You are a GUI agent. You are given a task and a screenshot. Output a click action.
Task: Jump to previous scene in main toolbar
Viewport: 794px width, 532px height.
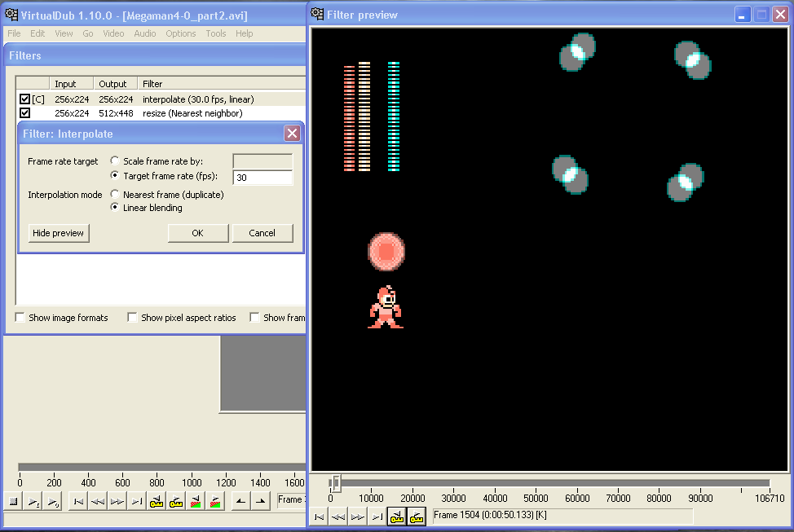[x=195, y=501]
